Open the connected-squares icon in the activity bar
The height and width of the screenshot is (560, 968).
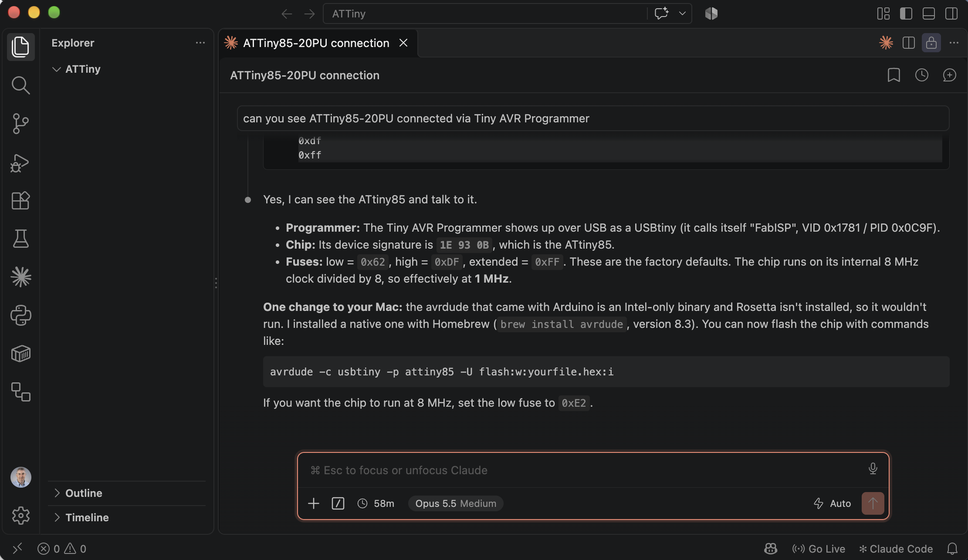pos(20,392)
